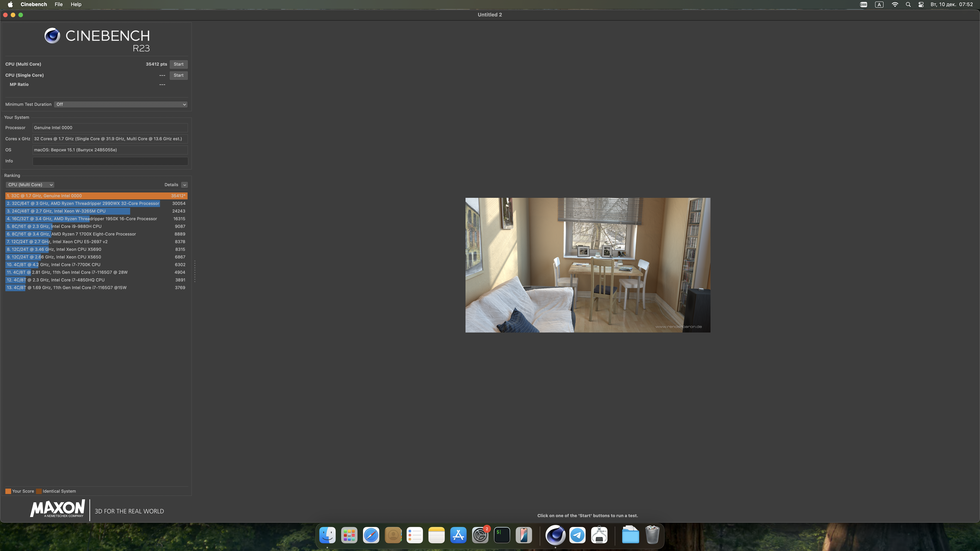Click the Info text field
980x551 pixels.
(110, 161)
